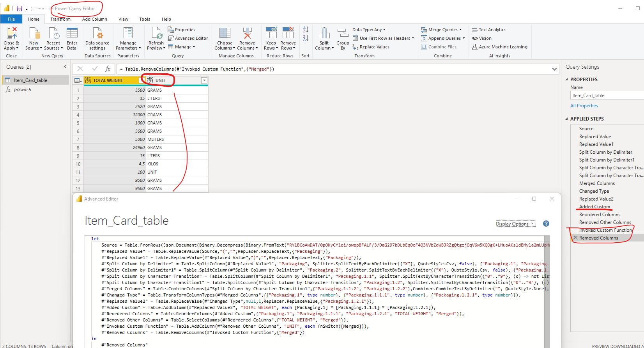Open the Advanced Editor from ribbon
The height and width of the screenshot is (348, 644).
click(x=188, y=38)
